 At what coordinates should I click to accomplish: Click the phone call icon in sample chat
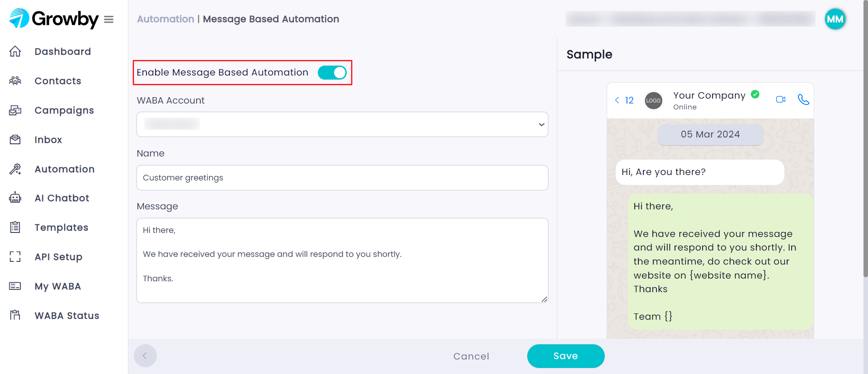803,99
